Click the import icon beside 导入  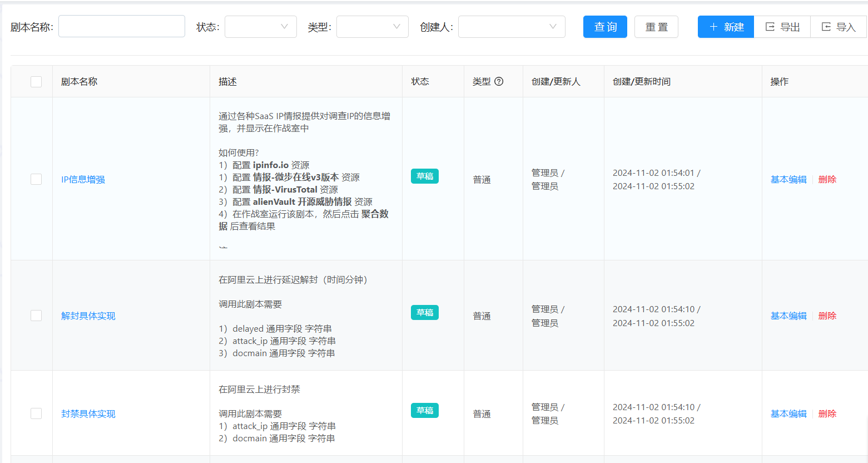coord(826,27)
